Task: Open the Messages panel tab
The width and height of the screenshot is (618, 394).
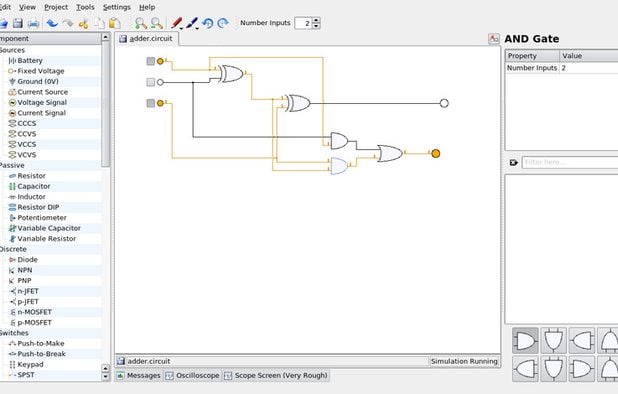Action: click(x=139, y=375)
